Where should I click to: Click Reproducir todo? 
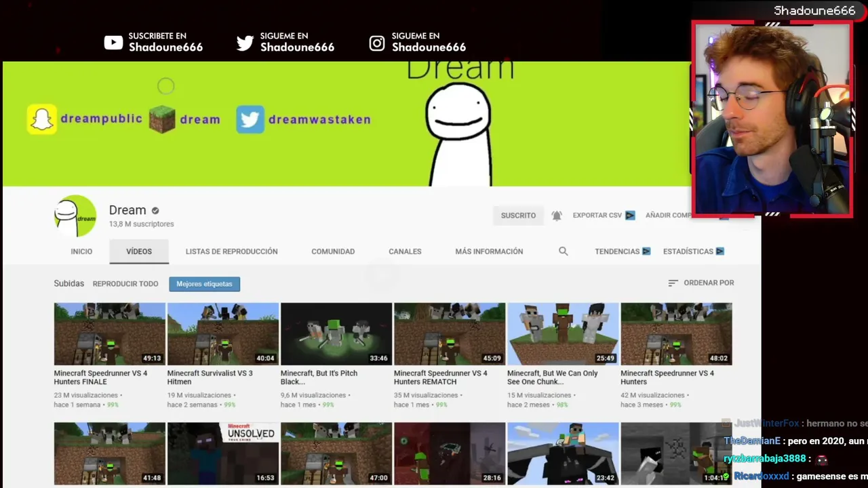tap(125, 284)
